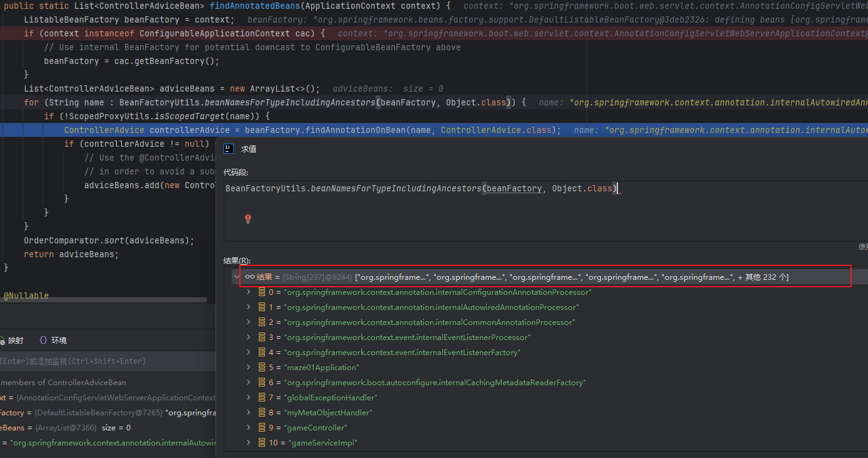Select the AnnotationConfigServletWebServerApplicationContext variable row
The image size is (868, 458).
coord(108,397)
